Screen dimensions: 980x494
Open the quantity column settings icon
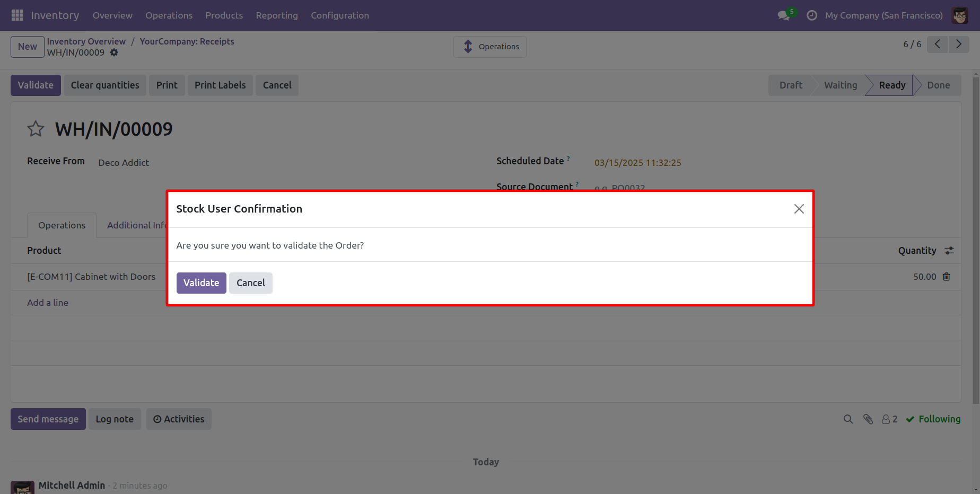949,251
